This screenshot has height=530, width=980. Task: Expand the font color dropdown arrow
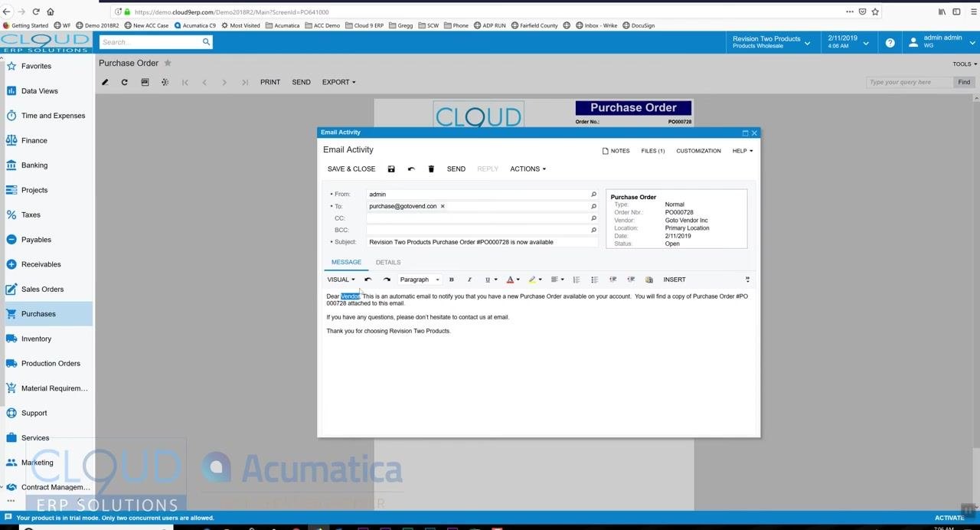pyautogui.click(x=518, y=280)
